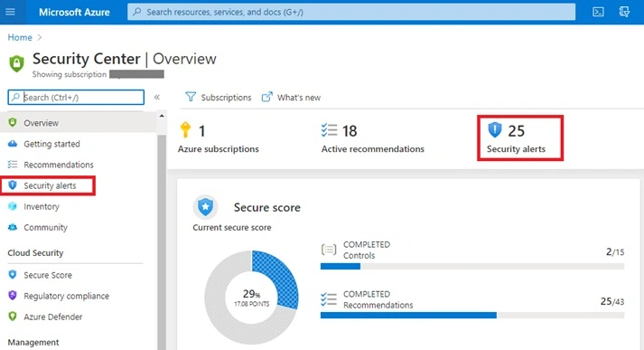Click the 29% secure score donut chart
The width and height of the screenshot is (644, 350).
(x=251, y=298)
